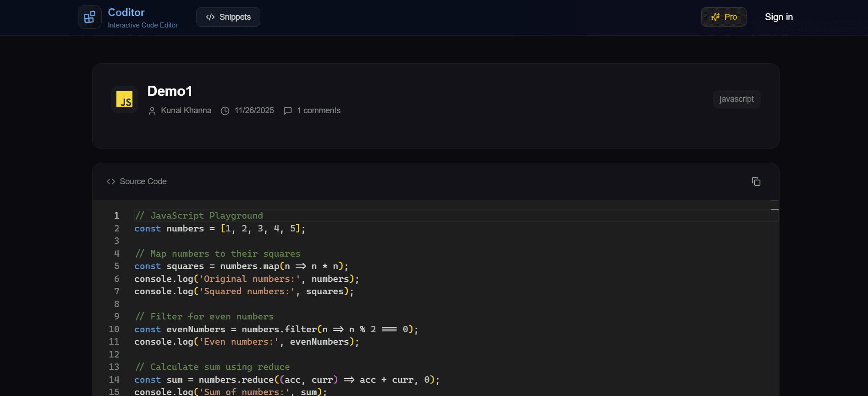
Task: Click the user icon beside Kunal Khanna
Action: (152, 111)
